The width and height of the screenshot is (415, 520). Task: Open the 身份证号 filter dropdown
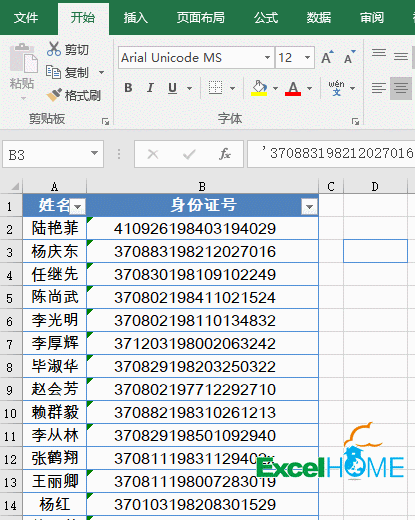309,207
